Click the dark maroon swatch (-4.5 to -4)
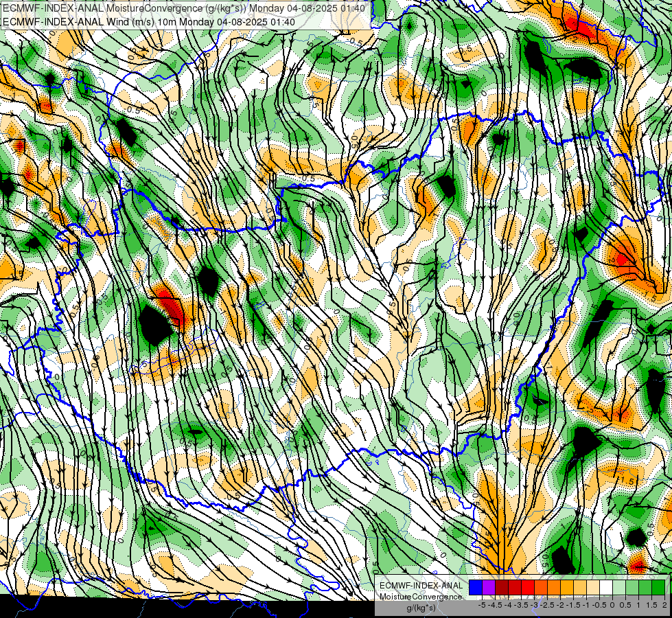The height and width of the screenshot is (618, 672). pos(502,588)
